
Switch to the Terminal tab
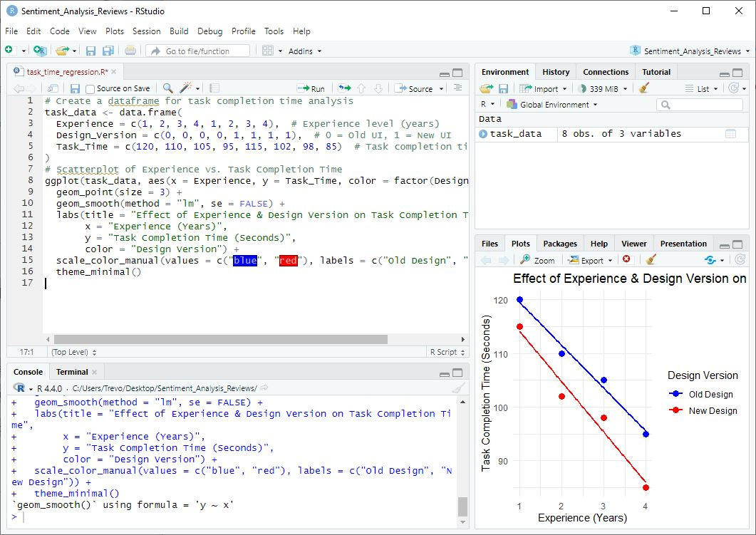[72, 372]
